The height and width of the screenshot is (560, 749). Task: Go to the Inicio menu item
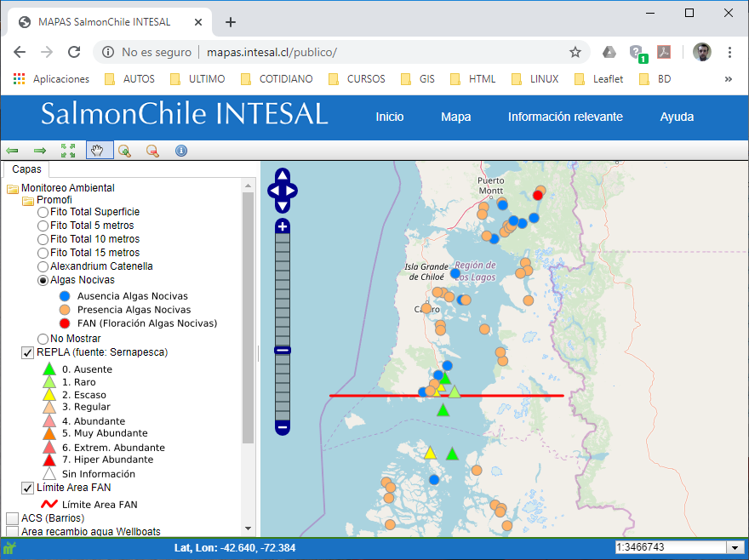(389, 117)
